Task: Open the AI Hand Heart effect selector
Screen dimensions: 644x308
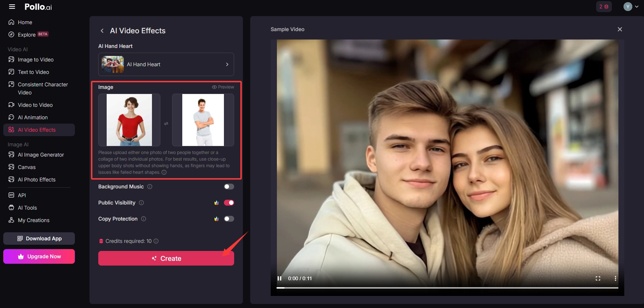Action: 166,64
